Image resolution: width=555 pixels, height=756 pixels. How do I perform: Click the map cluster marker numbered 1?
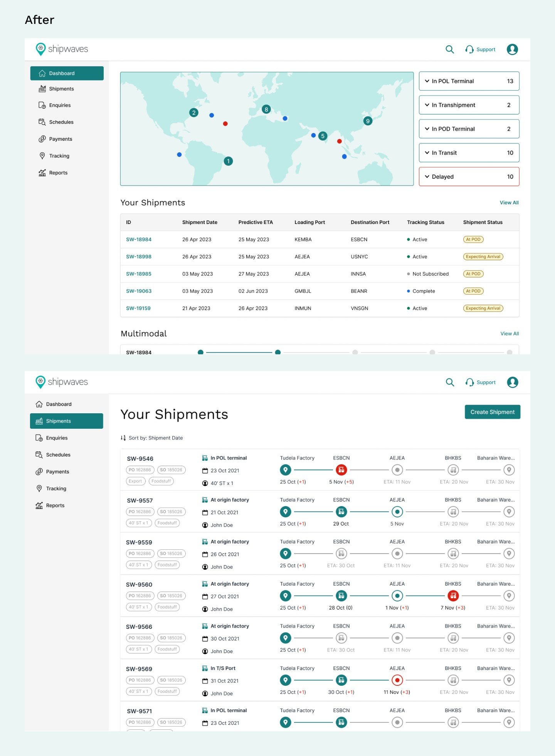[x=228, y=161]
